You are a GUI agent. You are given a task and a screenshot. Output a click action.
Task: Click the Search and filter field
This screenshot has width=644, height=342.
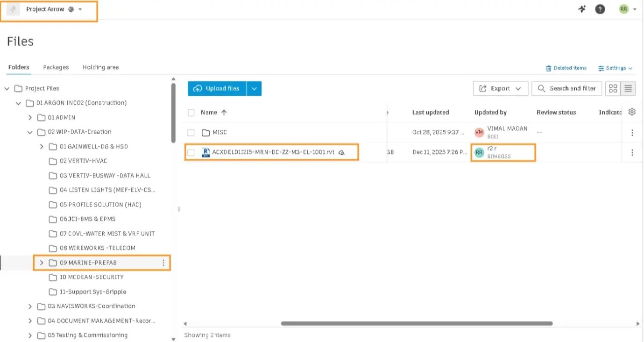(x=567, y=88)
